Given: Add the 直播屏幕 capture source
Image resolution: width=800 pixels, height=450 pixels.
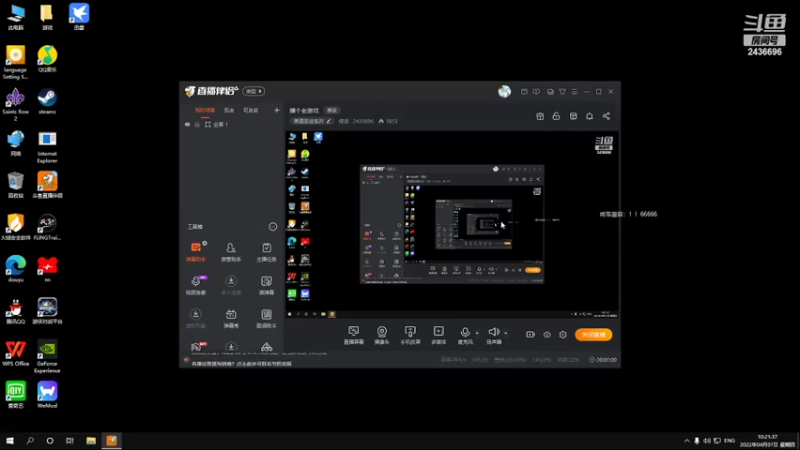Looking at the screenshot, I should pos(354,335).
